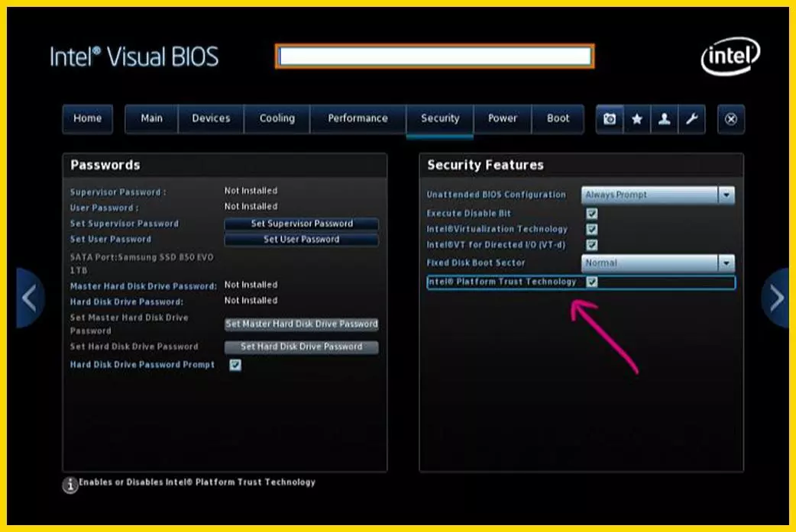Go to next page with right arrow

(775, 298)
